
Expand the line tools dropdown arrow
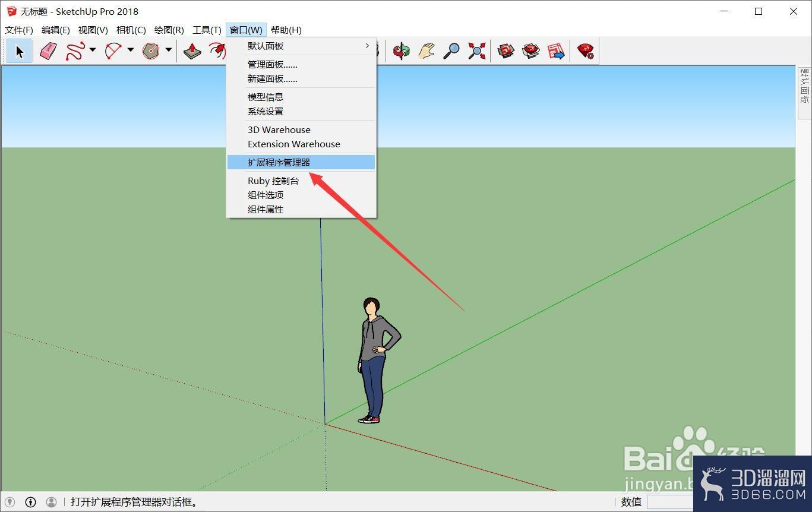[x=93, y=50]
